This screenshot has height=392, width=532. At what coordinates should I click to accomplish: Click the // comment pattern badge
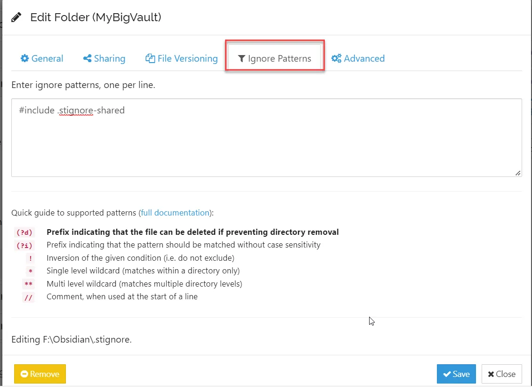pos(28,297)
